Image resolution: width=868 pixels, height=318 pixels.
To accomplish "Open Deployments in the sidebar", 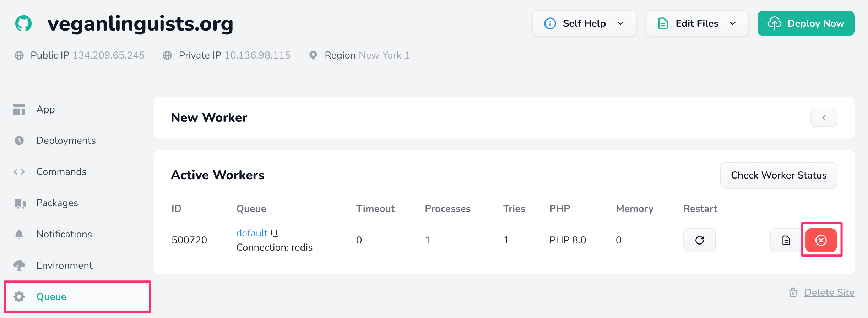I will tap(66, 141).
